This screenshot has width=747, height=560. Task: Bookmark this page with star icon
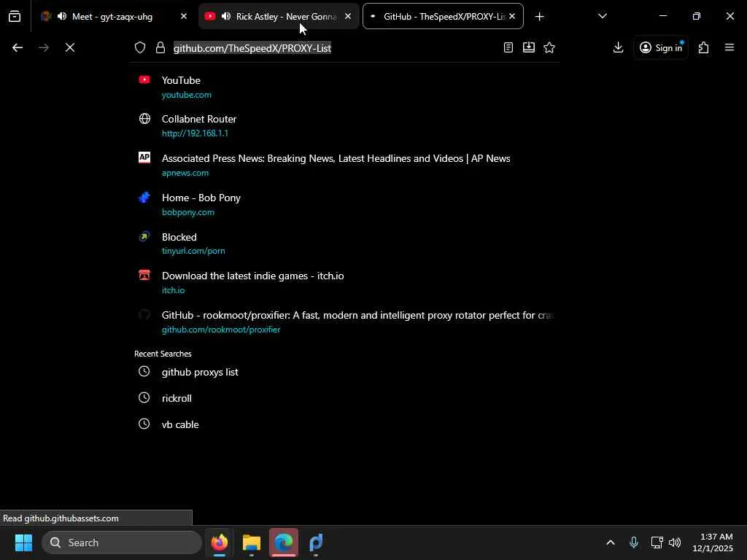(549, 47)
